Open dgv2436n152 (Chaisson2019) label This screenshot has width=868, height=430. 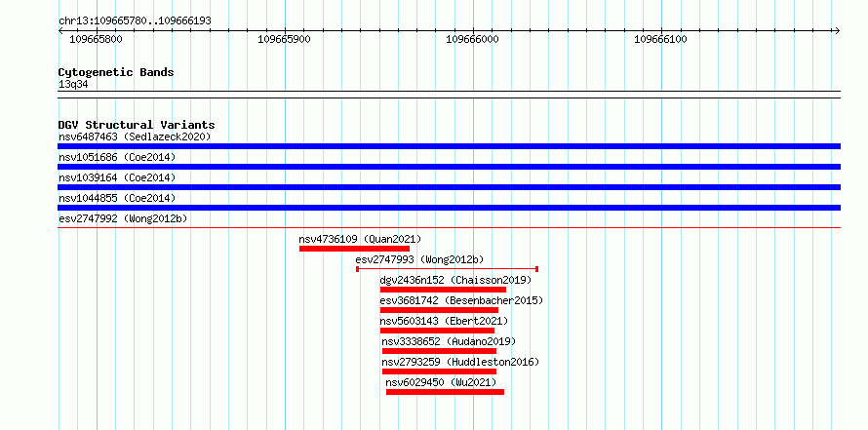tap(455, 280)
